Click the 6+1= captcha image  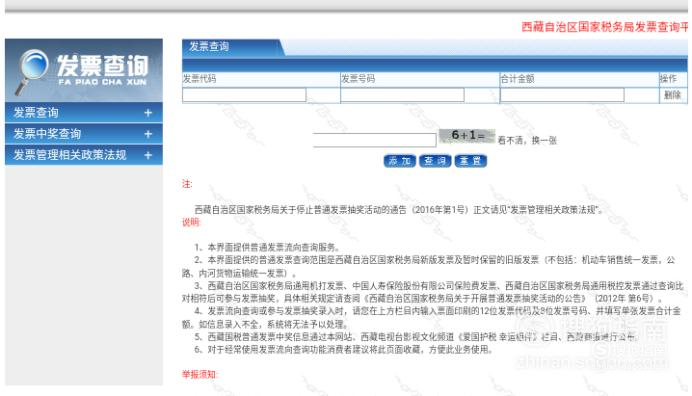pyautogui.click(x=467, y=136)
